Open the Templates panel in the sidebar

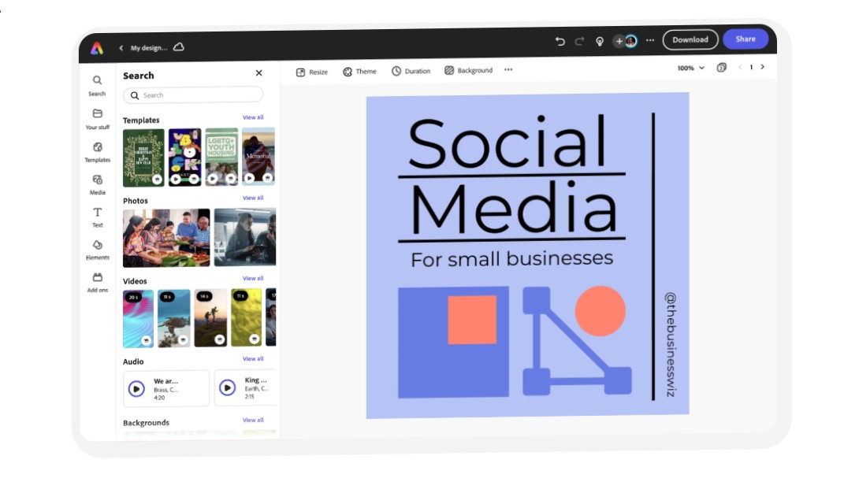pos(97,150)
